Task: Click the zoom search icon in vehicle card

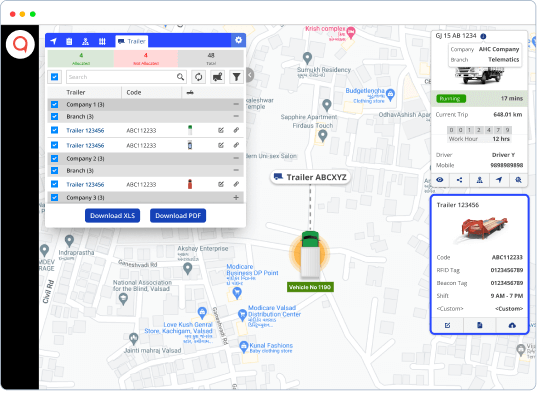Action: click(x=518, y=180)
